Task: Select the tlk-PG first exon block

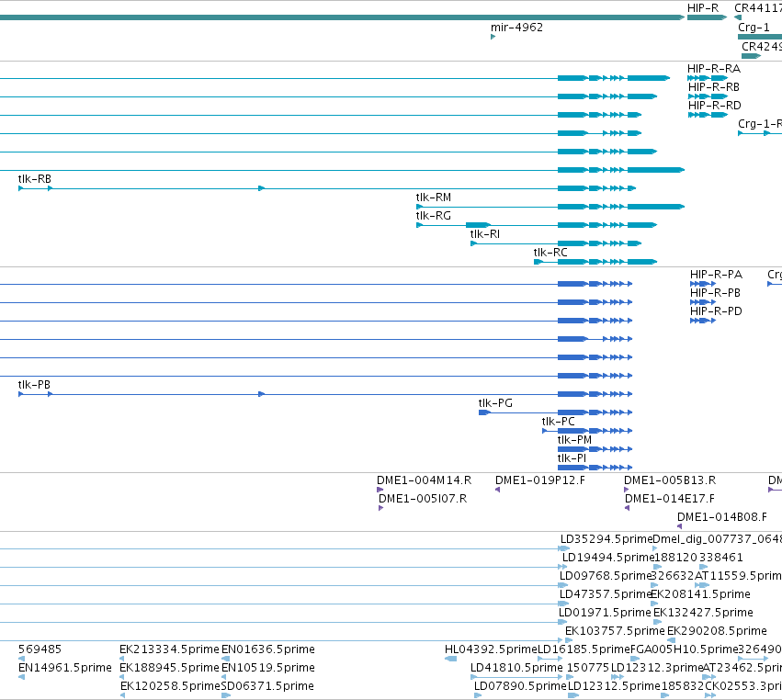Action: tap(484, 412)
